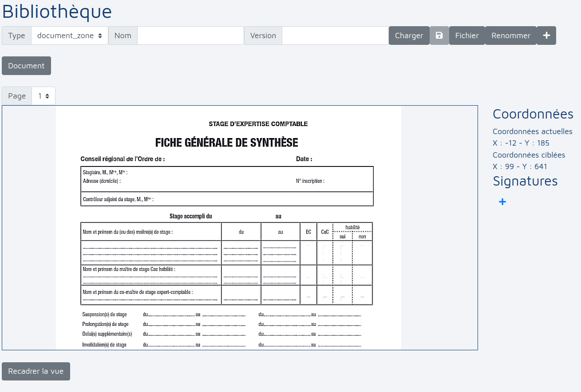Click into the Version input field
The height and width of the screenshot is (392, 581).
pyautogui.click(x=335, y=36)
